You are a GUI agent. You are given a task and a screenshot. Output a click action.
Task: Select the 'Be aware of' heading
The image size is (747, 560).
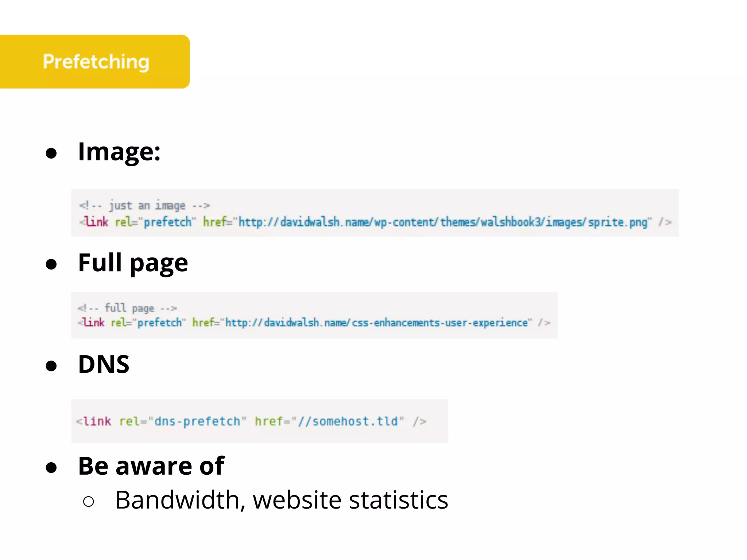point(151,466)
